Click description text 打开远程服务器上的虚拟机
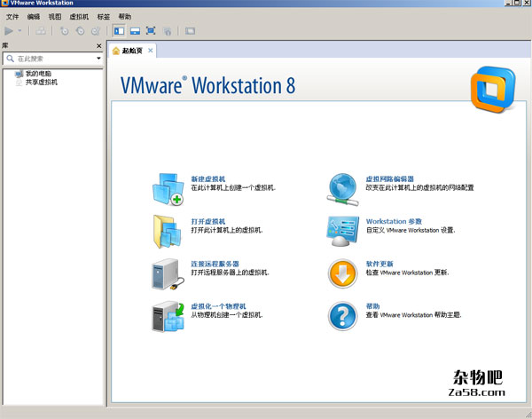 point(230,273)
